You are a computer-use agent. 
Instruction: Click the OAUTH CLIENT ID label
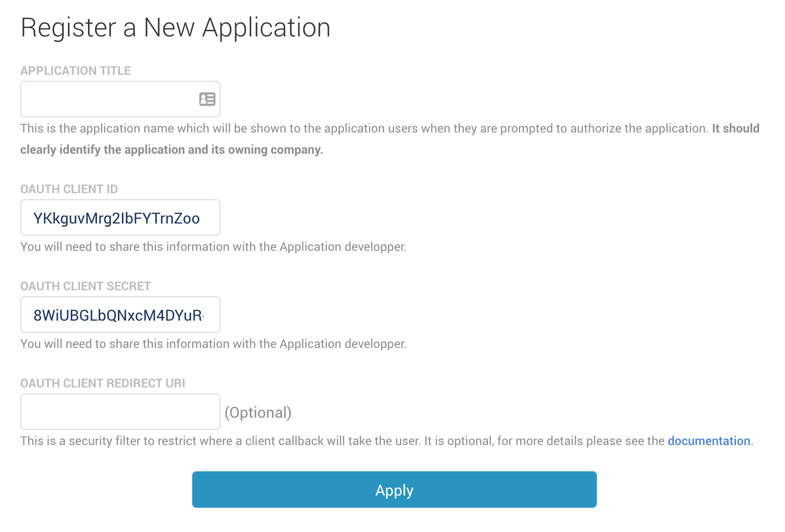69,189
